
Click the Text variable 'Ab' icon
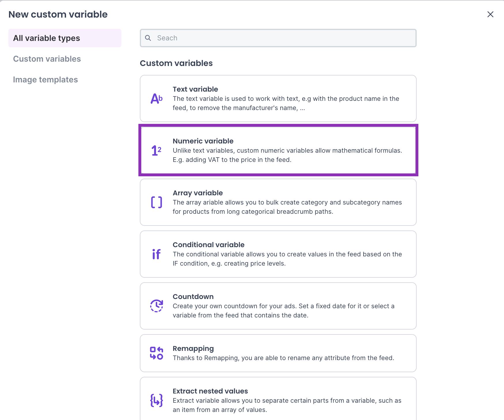point(157,99)
